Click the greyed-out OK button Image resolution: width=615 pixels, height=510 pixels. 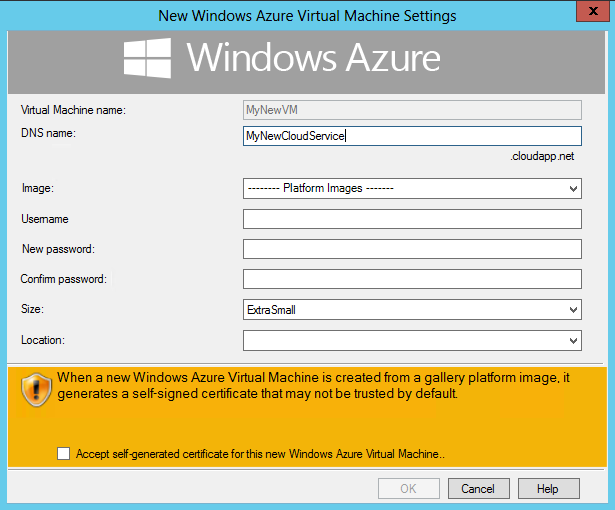point(408,489)
